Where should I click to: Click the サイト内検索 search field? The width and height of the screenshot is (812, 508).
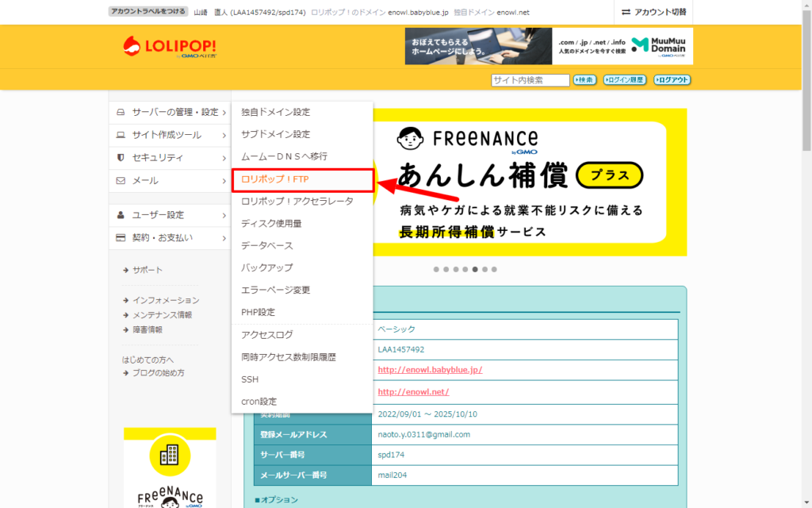[530, 80]
